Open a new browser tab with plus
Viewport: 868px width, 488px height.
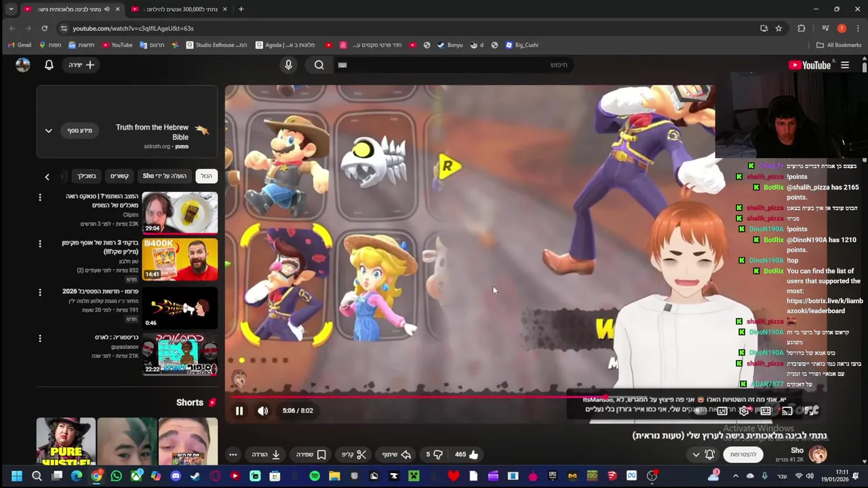click(241, 9)
